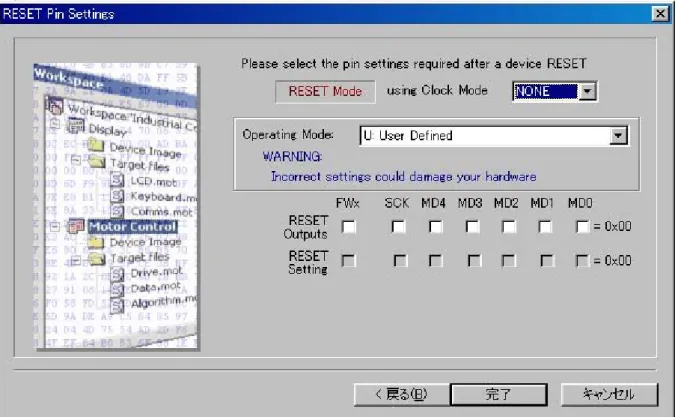The width and height of the screenshot is (678, 417).
Task: Go back with the 戻る(B) button
Action: click(x=402, y=394)
